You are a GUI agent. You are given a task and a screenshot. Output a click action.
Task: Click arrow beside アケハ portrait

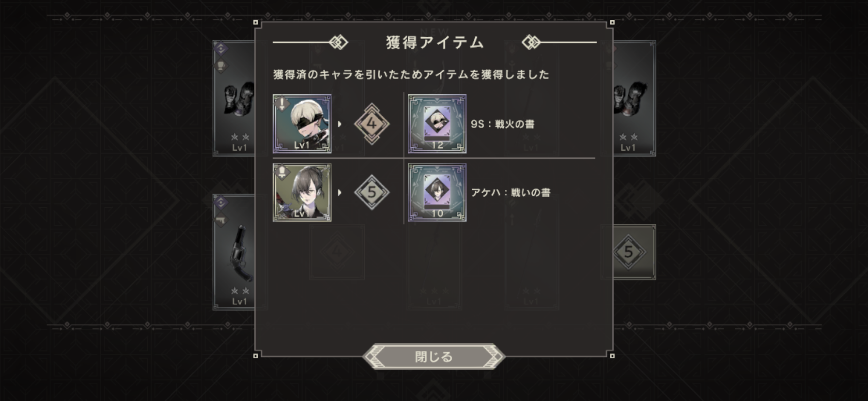[340, 193]
